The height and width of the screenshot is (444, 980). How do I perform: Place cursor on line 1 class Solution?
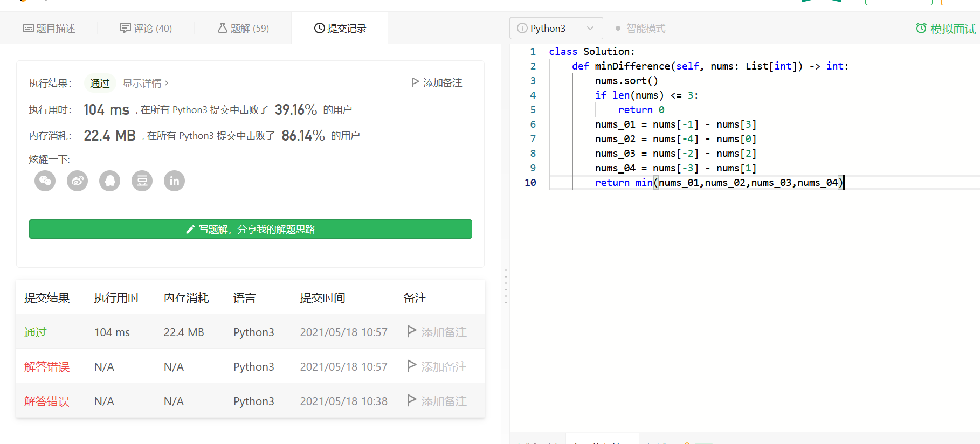592,51
